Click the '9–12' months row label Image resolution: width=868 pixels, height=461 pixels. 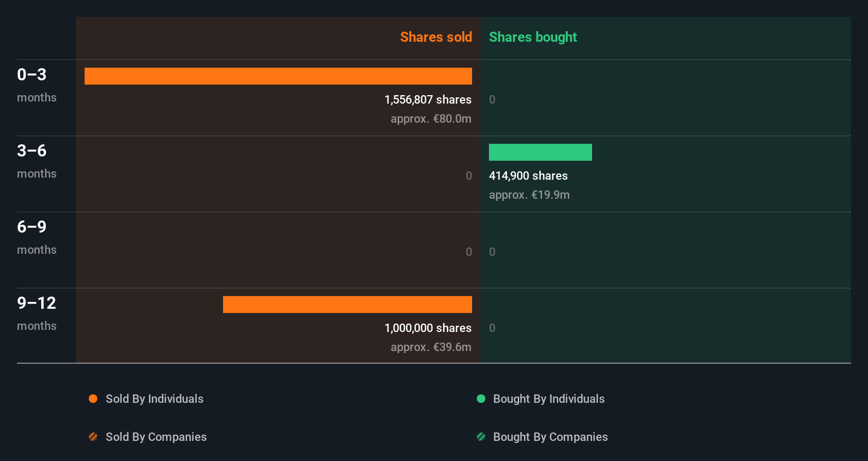coord(36,303)
